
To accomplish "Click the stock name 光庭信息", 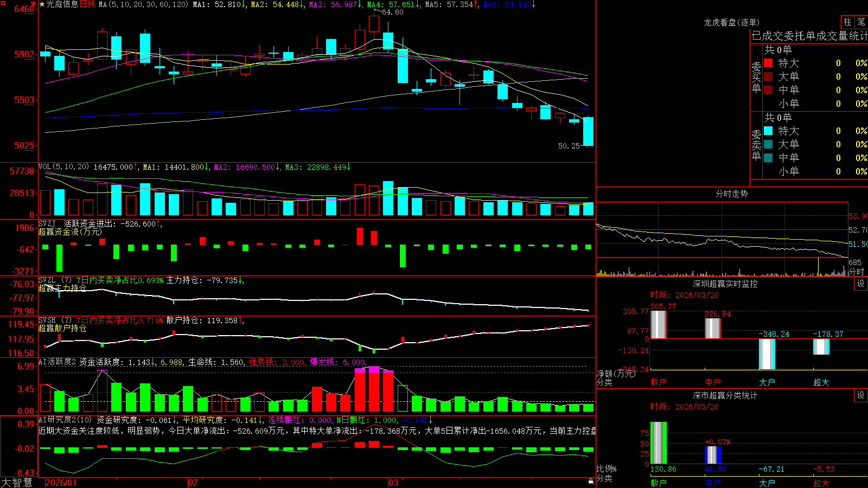I will 62,4.
